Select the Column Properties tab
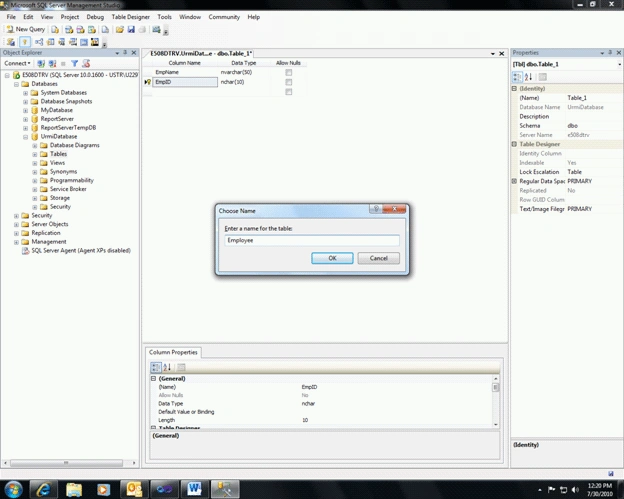The height and width of the screenshot is (499, 624). [173, 352]
